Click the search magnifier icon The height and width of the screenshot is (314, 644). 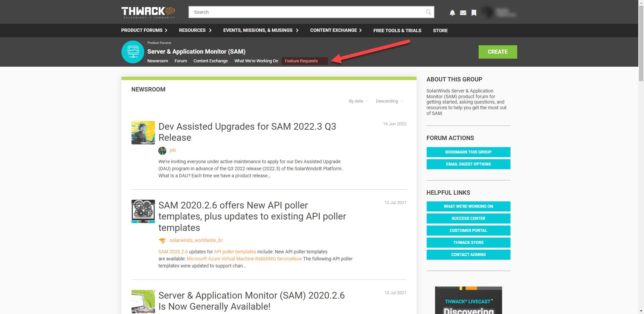428,12
